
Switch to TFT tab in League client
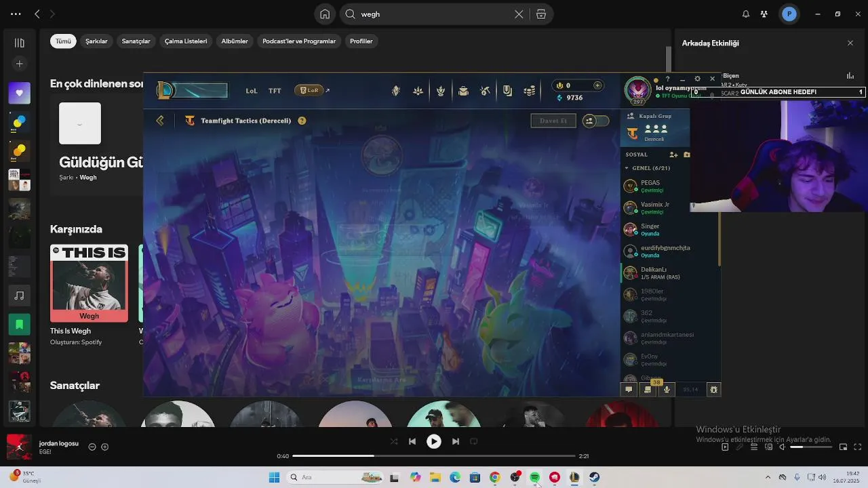coord(275,91)
